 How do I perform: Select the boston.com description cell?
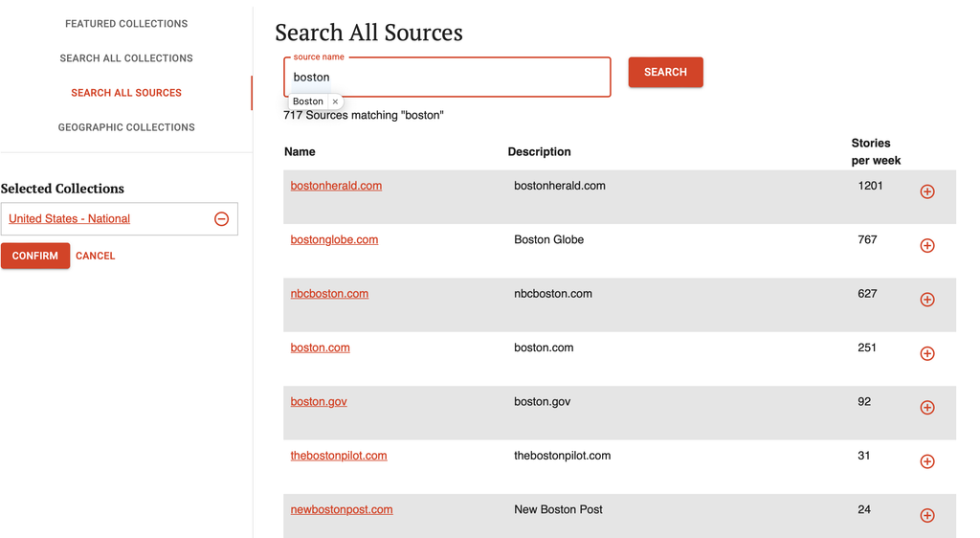point(544,347)
